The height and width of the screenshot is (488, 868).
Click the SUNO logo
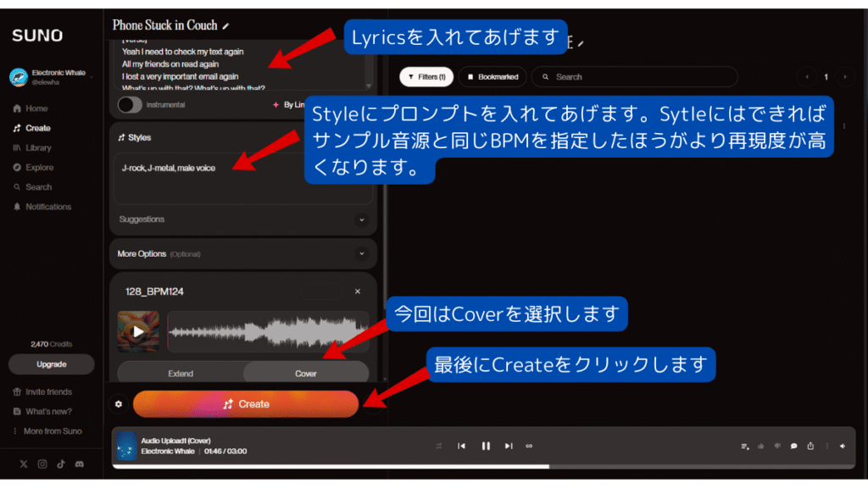37,36
